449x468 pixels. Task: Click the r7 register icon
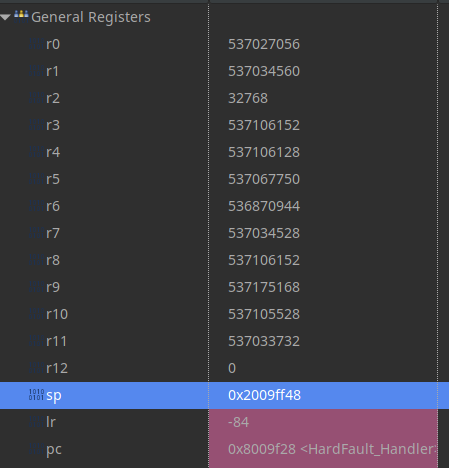tap(36, 233)
